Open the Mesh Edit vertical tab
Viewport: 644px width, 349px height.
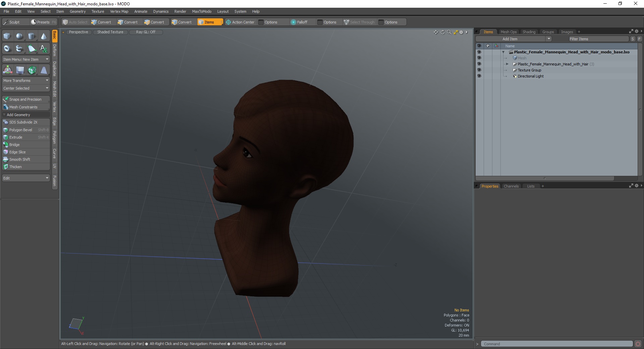[x=55, y=89]
